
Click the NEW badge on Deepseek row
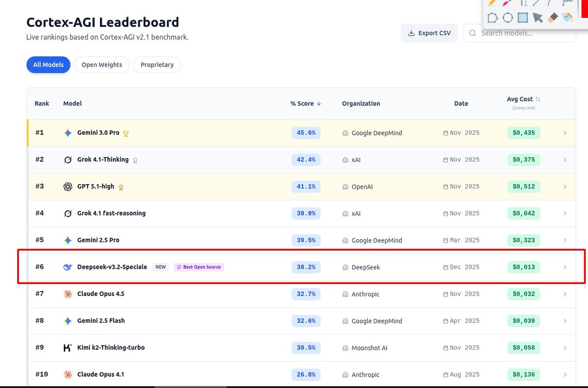161,267
